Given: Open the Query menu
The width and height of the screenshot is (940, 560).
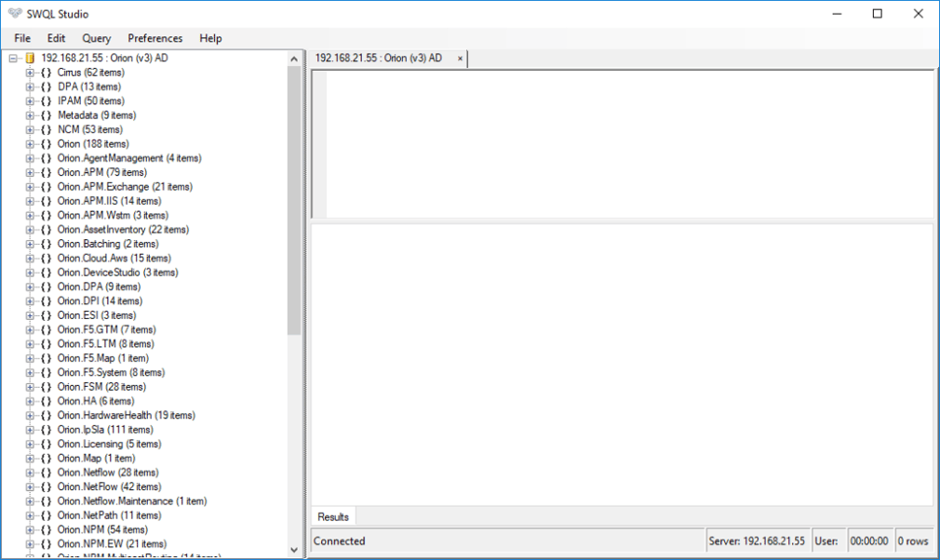Looking at the screenshot, I should coord(96,38).
